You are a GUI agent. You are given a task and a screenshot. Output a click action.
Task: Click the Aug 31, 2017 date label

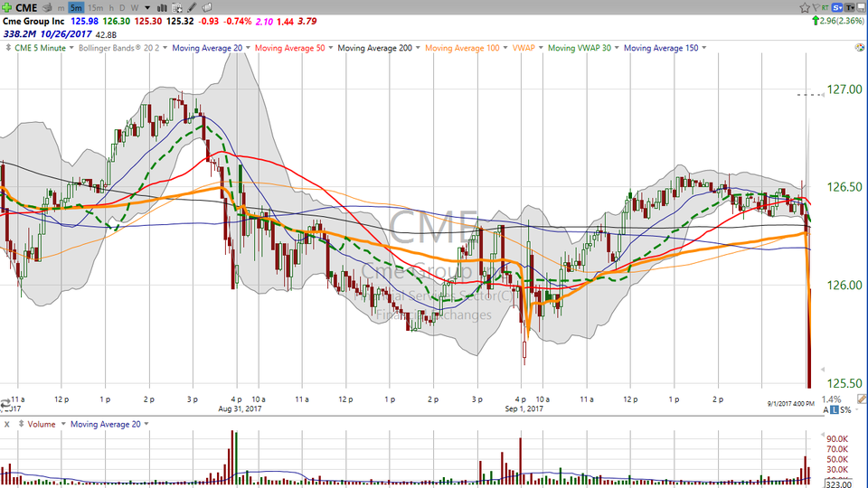click(x=240, y=408)
